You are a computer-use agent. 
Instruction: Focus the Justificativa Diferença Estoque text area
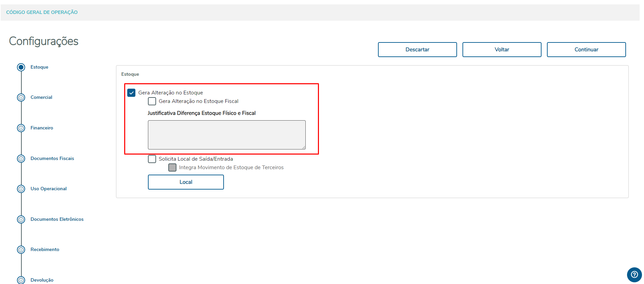pyautogui.click(x=227, y=135)
